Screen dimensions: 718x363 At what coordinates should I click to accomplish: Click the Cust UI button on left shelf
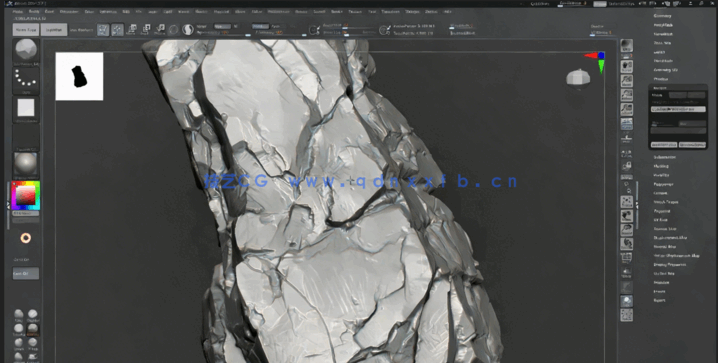tap(26, 273)
